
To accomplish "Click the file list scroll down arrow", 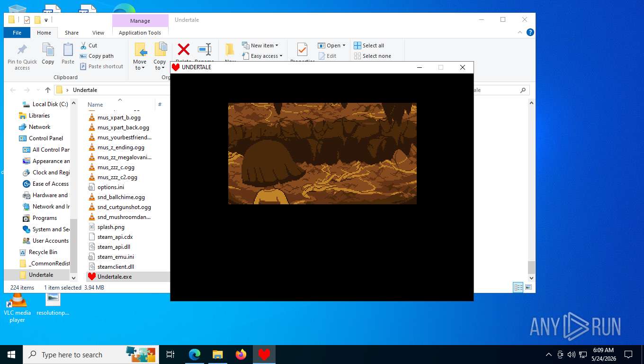I will click(x=532, y=278).
